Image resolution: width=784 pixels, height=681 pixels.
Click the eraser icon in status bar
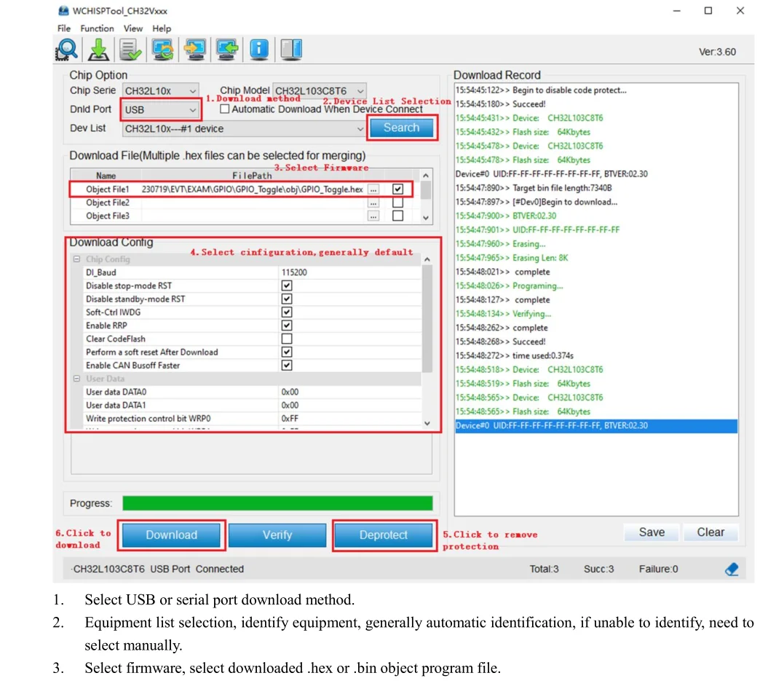tap(732, 569)
